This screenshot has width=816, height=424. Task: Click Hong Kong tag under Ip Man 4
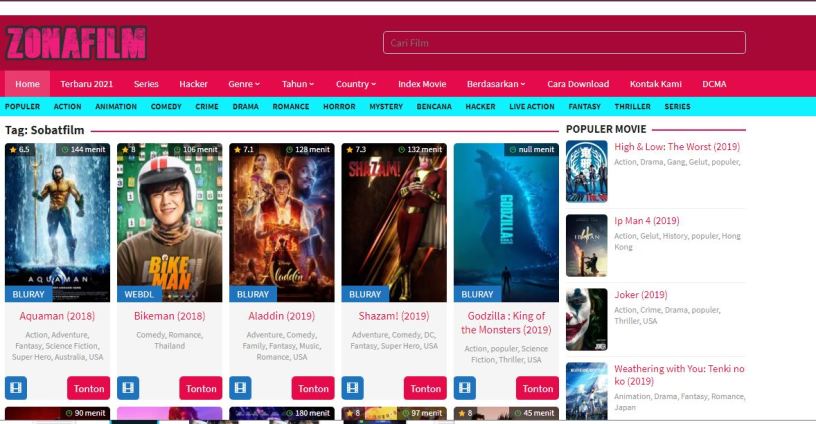pos(677,241)
